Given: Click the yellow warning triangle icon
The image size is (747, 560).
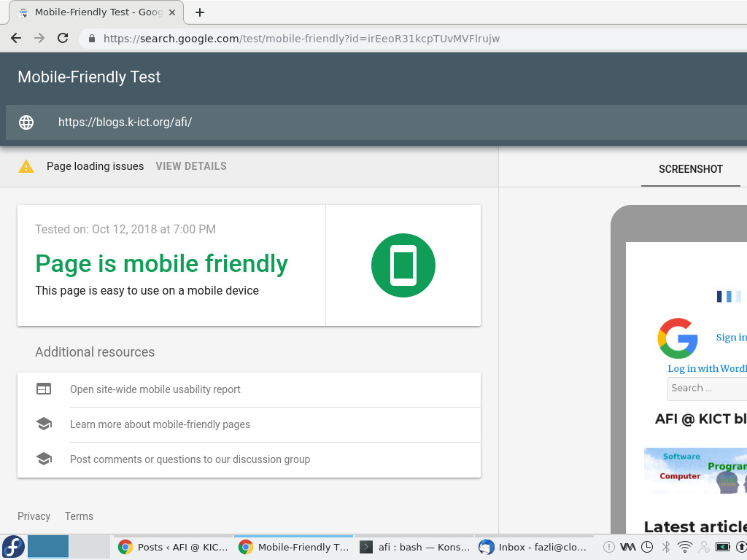Looking at the screenshot, I should click(26, 166).
